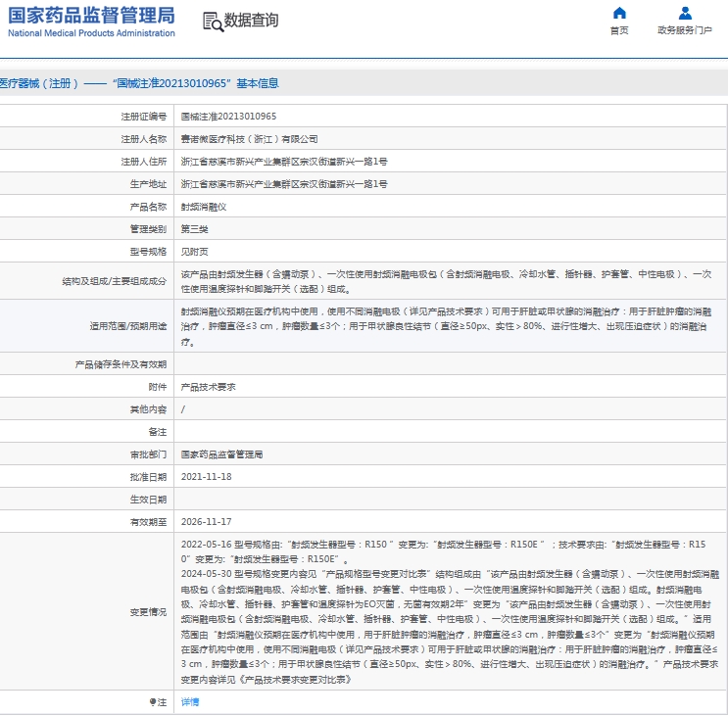Screen dimensions: 728x716
Task: Open the 详情 link in 注 row
Action: [190, 701]
